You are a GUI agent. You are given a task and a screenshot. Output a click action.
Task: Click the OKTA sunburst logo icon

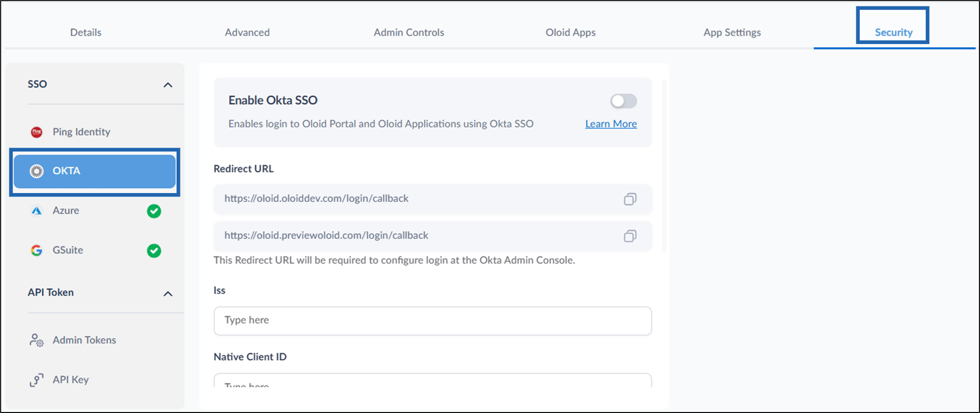tap(37, 171)
